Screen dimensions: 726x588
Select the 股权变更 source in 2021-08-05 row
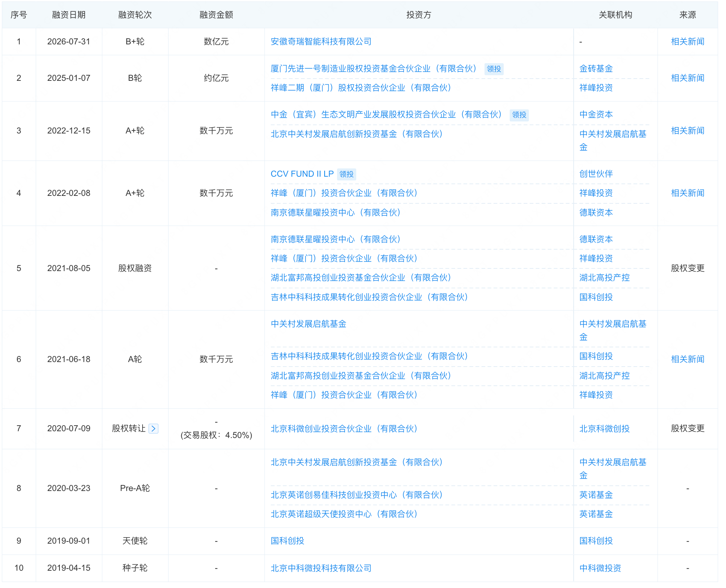tap(688, 268)
